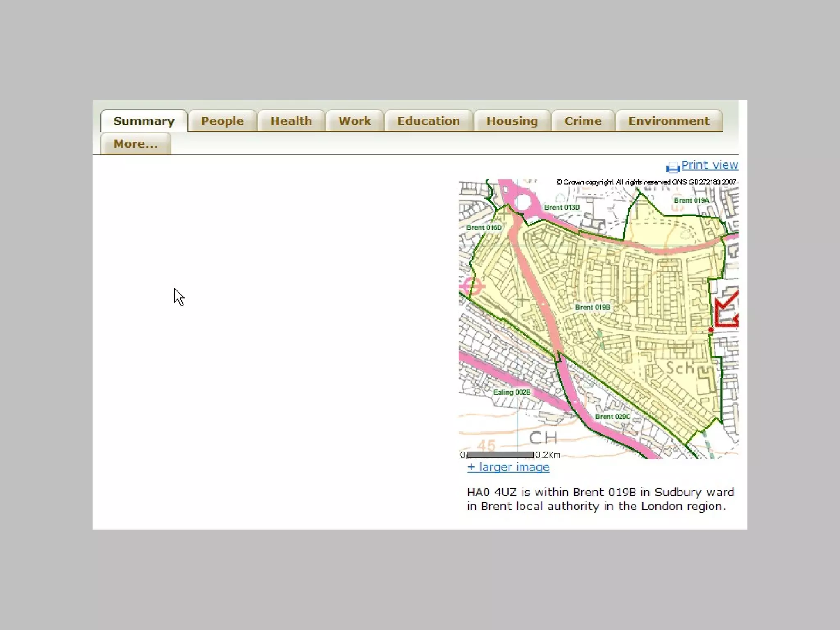This screenshot has height=630, width=840.
Task: Open the Crime tab
Action: [582, 121]
